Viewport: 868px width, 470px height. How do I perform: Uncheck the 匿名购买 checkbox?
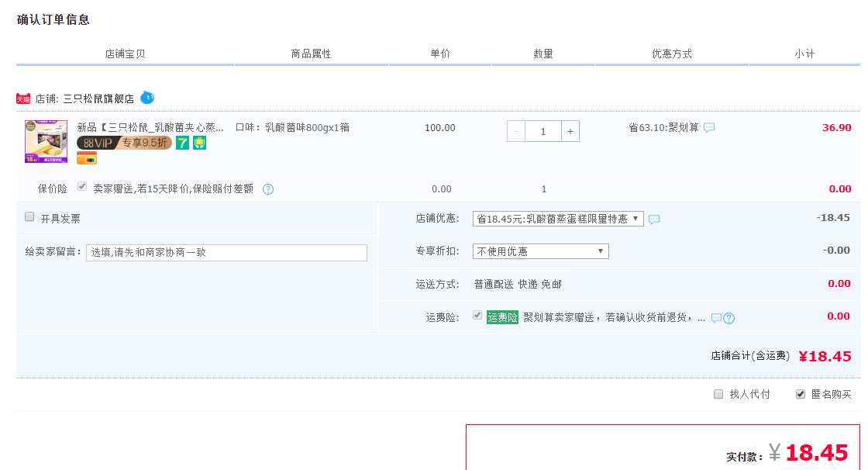pyautogui.click(x=801, y=394)
